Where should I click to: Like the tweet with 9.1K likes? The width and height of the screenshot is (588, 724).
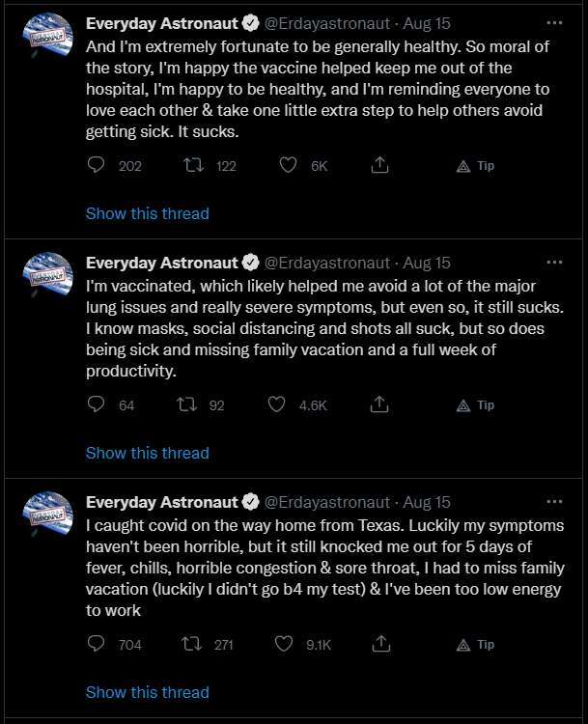[284, 644]
